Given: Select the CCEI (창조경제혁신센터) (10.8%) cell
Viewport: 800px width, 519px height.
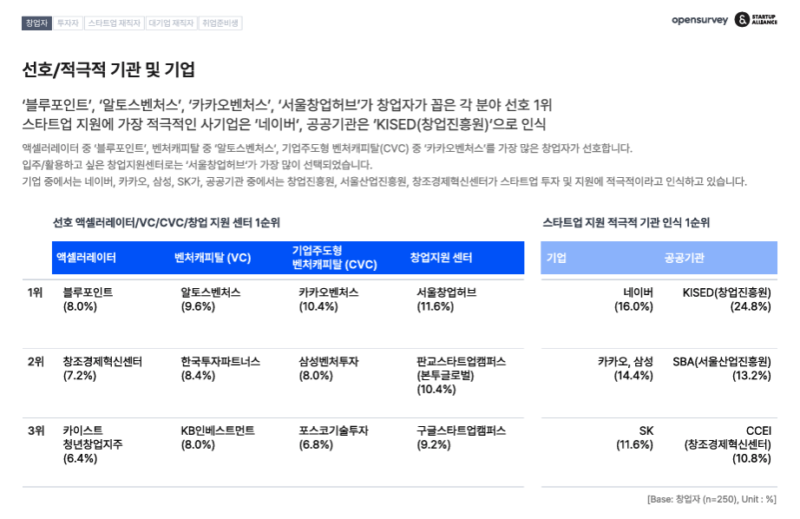Looking at the screenshot, I should [728, 444].
